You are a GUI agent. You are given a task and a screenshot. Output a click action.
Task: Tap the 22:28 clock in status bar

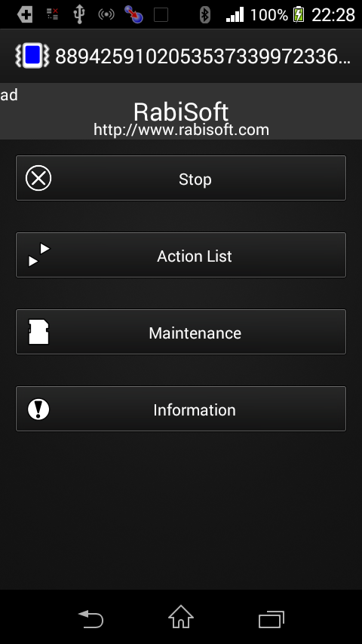pos(333,15)
